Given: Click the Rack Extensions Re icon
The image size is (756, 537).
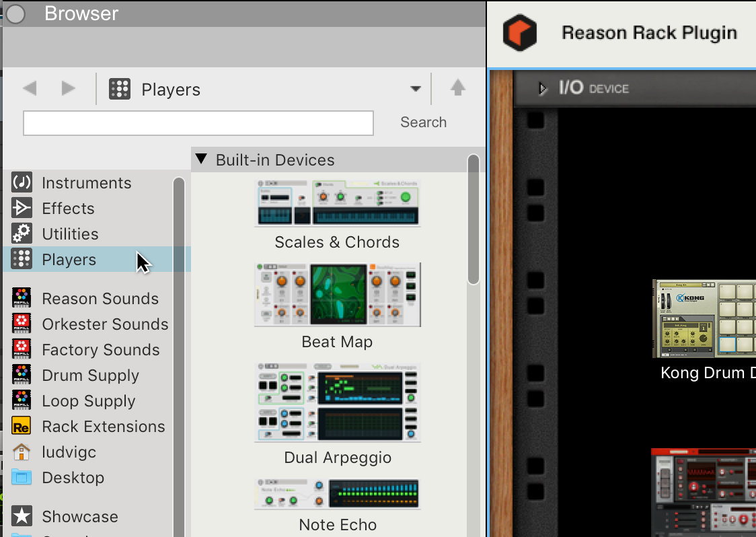Looking at the screenshot, I should click(22, 426).
